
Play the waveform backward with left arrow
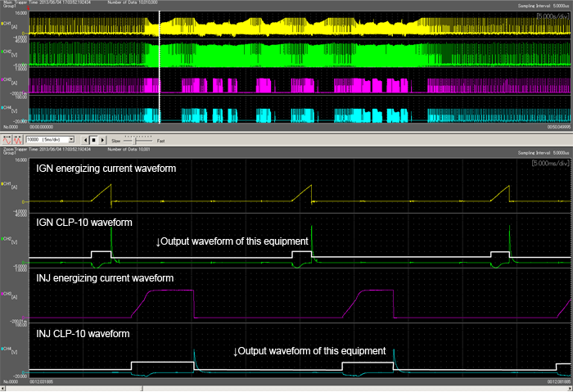85,140
